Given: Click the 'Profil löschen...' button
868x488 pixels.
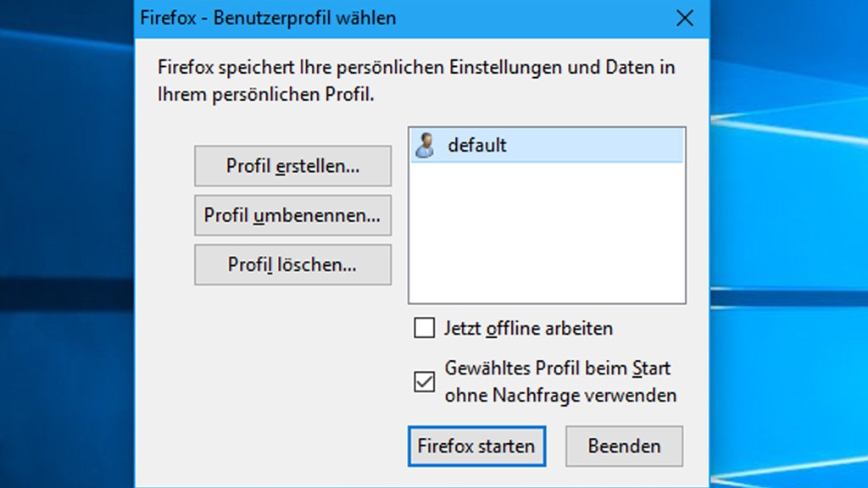Looking at the screenshot, I should (x=292, y=264).
